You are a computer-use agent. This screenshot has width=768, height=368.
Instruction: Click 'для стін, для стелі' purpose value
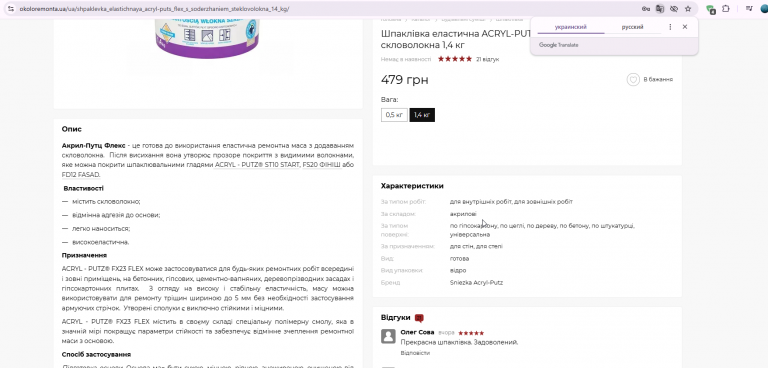pyautogui.click(x=476, y=246)
